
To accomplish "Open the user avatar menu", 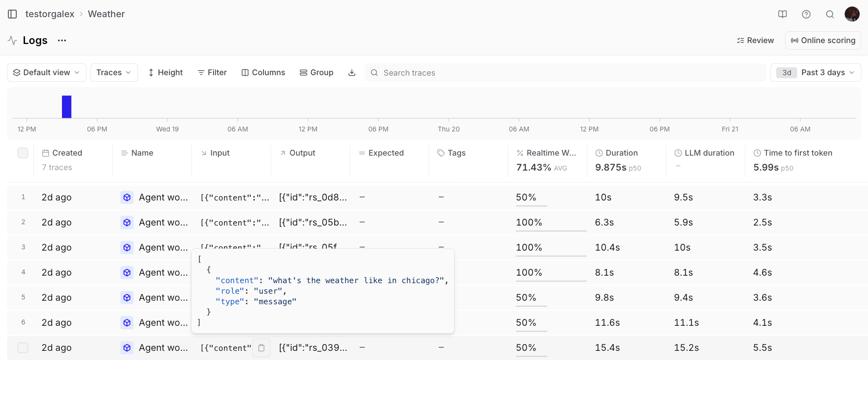I will point(852,14).
